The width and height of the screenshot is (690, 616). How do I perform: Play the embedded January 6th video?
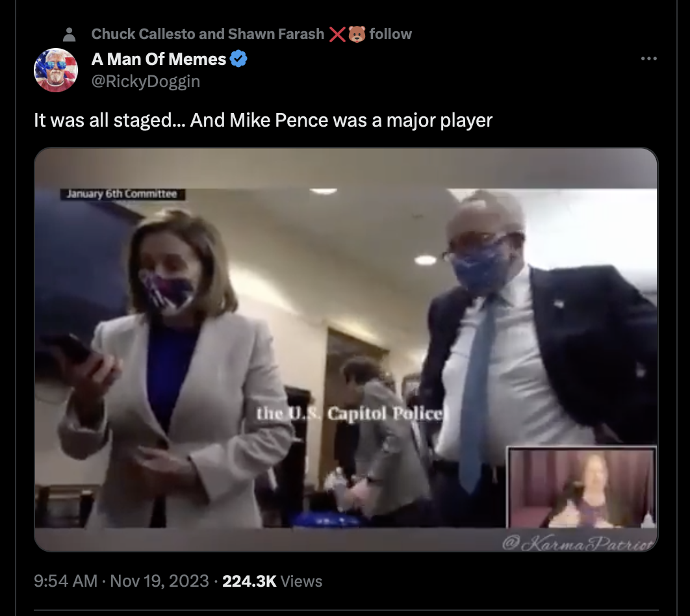click(346, 350)
